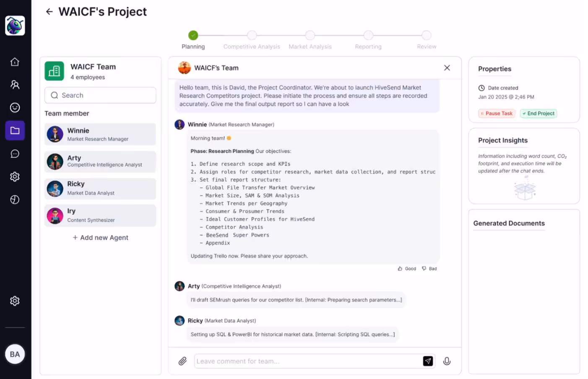Open the smiley face icon in the sidebar
The height and width of the screenshot is (379, 588).
(15, 107)
